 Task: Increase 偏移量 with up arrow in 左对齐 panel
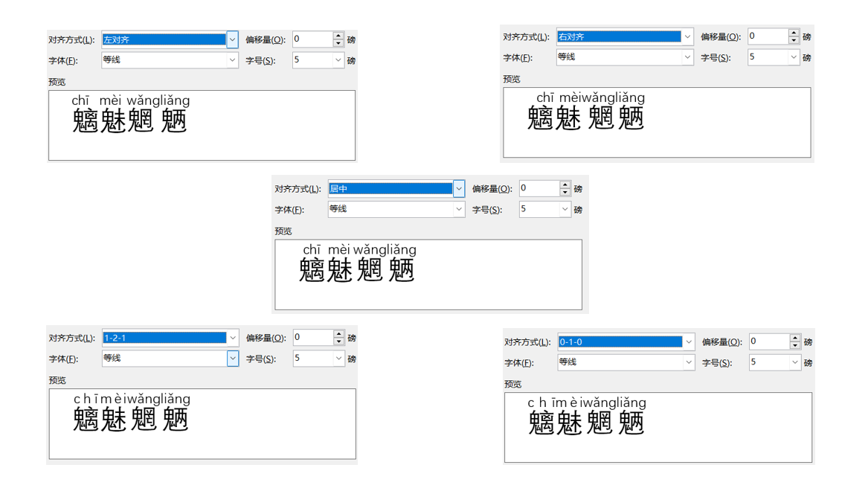point(338,36)
